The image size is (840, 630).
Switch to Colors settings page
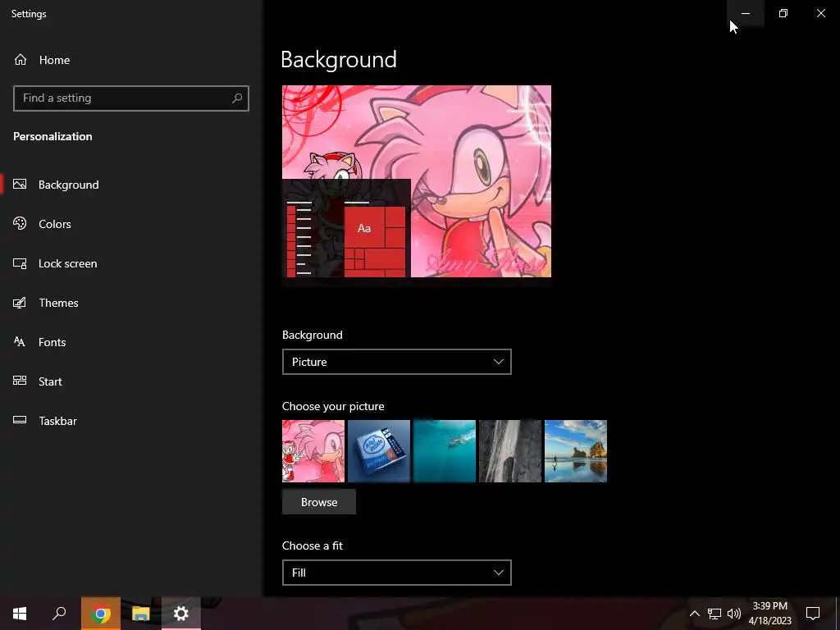tap(55, 224)
